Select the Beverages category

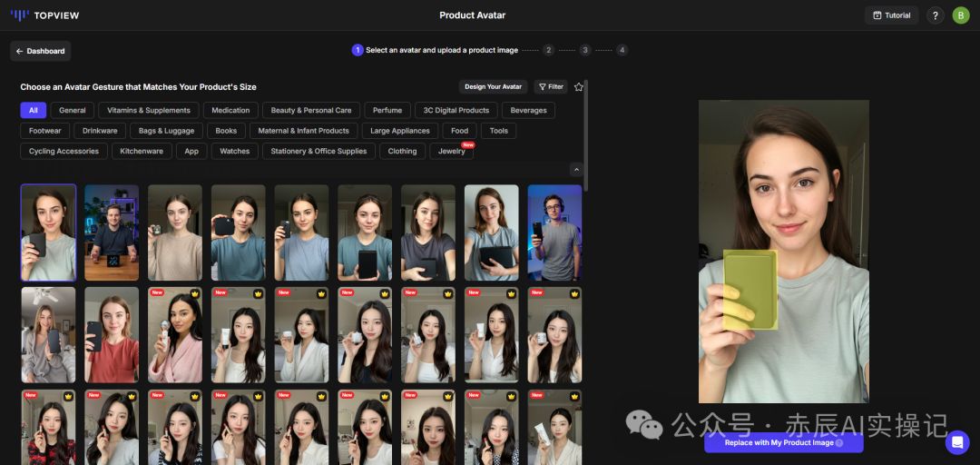pos(528,110)
